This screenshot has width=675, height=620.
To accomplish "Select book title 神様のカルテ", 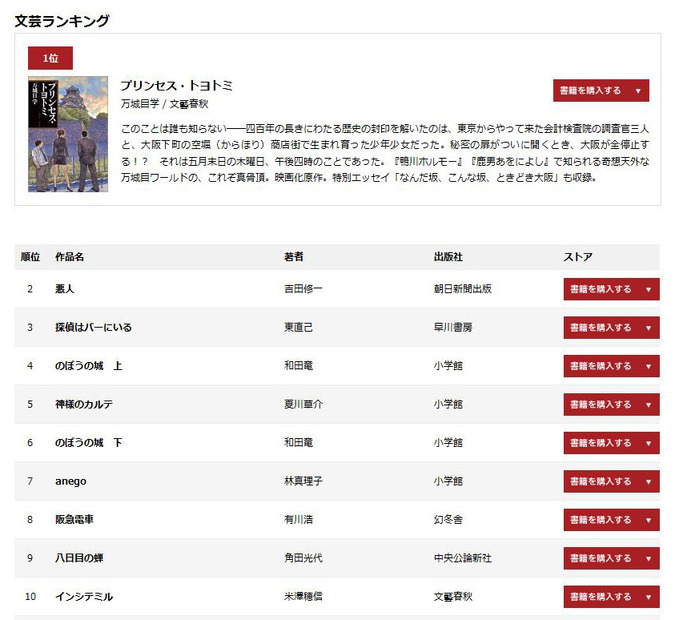I will (84, 404).
